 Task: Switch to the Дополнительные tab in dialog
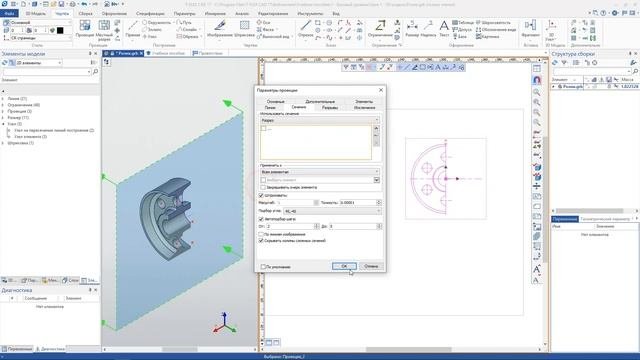(320, 101)
